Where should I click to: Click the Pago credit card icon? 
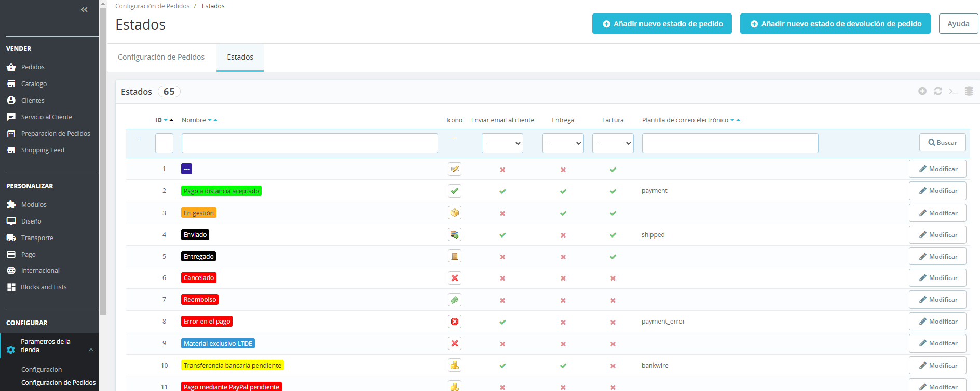pyautogui.click(x=11, y=255)
